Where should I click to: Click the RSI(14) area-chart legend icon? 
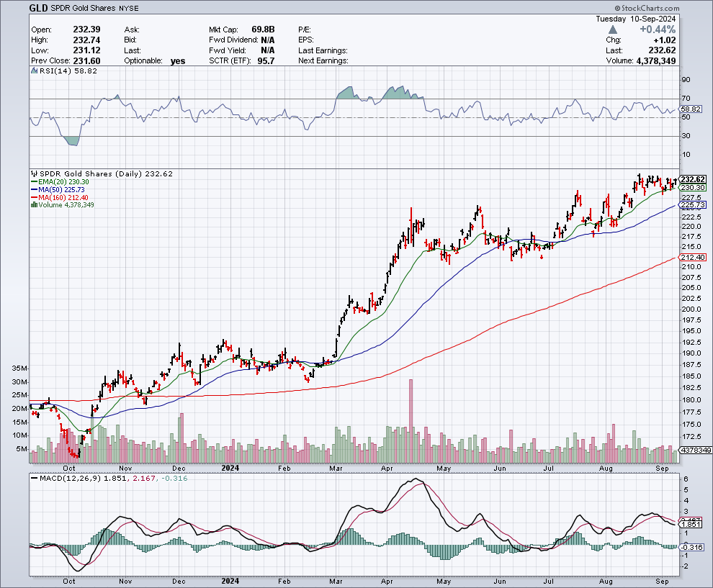(33, 71)
